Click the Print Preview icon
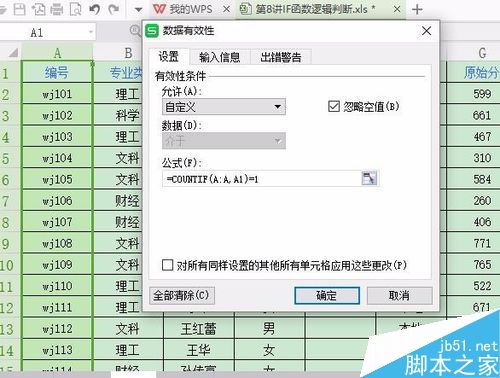Viewport: 500px width, 378px height. coord(75,10)
